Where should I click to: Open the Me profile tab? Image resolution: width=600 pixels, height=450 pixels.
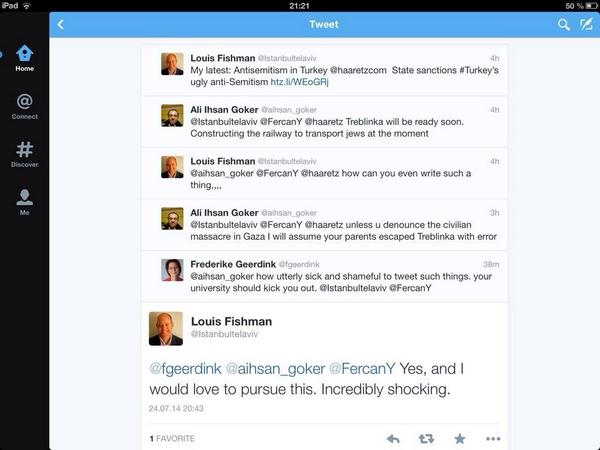(x=24, y=203)
